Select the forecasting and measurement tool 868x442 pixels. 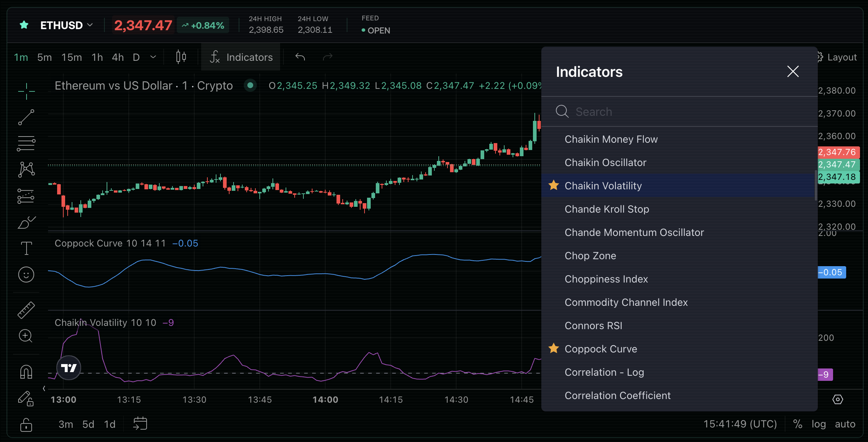coord(26,196)
